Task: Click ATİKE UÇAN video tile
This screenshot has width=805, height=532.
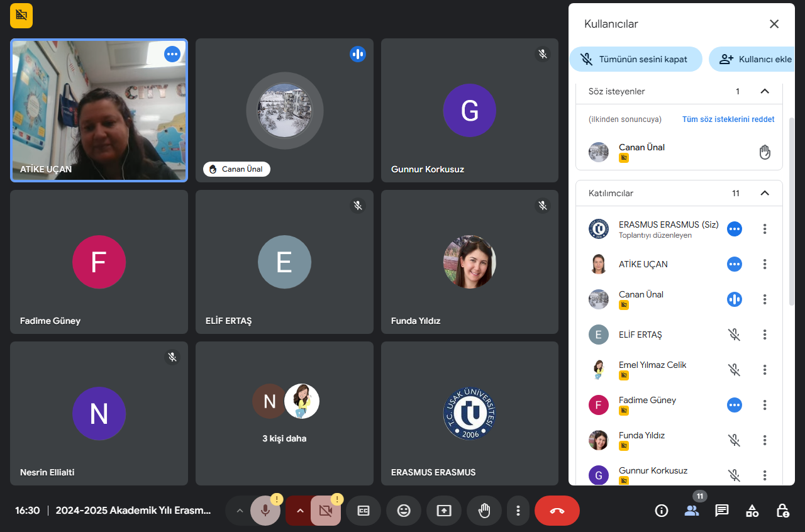Action: click(x=99, y=111)
